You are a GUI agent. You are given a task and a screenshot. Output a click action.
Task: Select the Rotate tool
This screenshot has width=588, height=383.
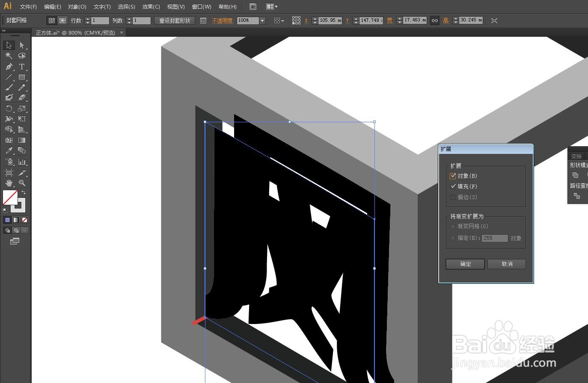point(9,109)
